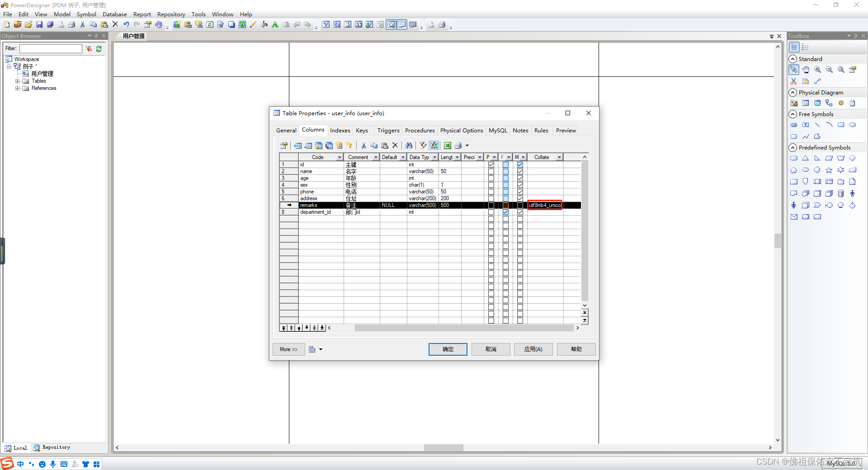Click the 取消 (Cancel) button

point(491,349)
